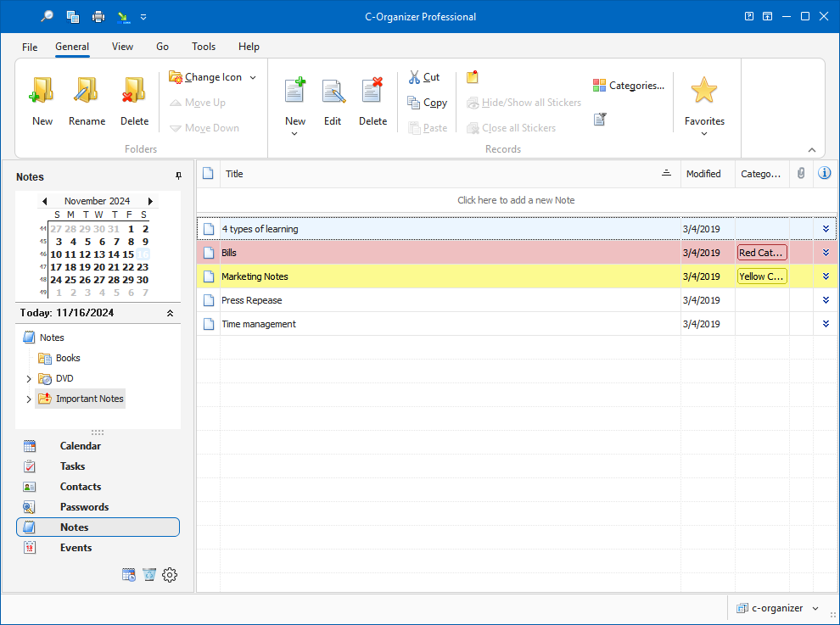This screenshot has width=840, height=625.
Task: Open the quick access toolbar customize arrow
Action: click(x=143, y=17)
